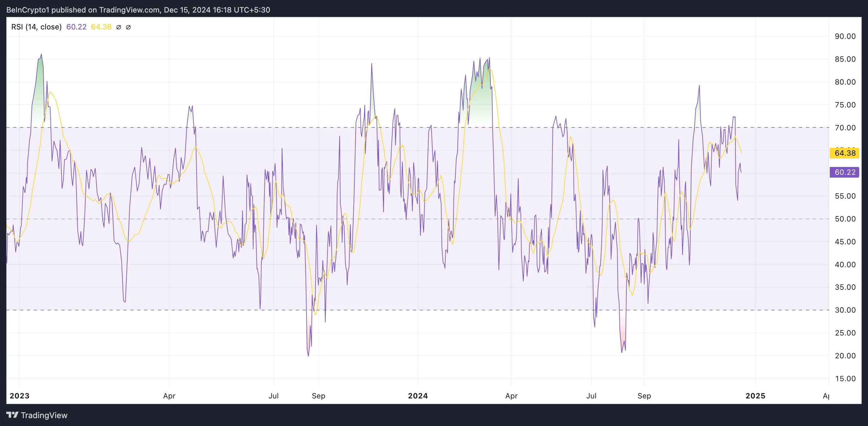Click the 2025 year label on time axis
The width and height of the screenshot is (868, 426).
tap(756, 396)
